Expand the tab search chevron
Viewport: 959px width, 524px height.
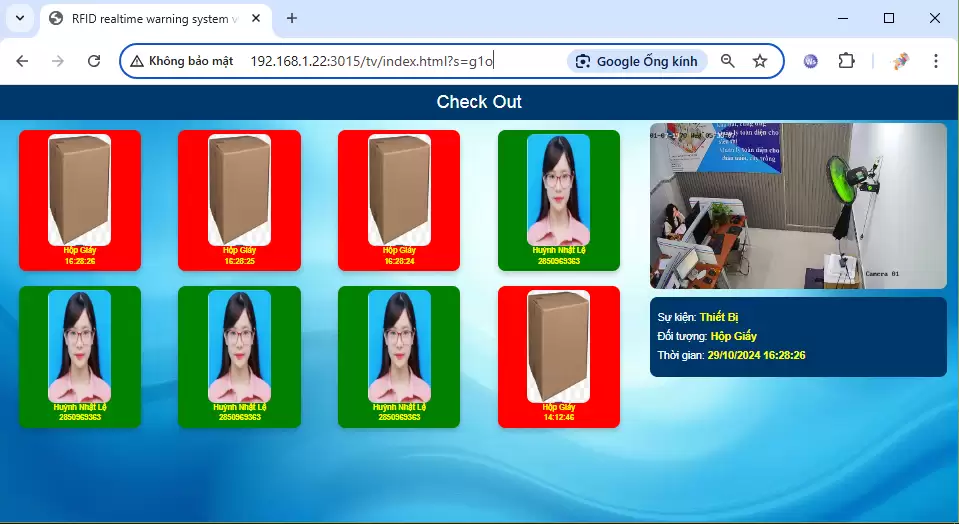tap(19, 18)
